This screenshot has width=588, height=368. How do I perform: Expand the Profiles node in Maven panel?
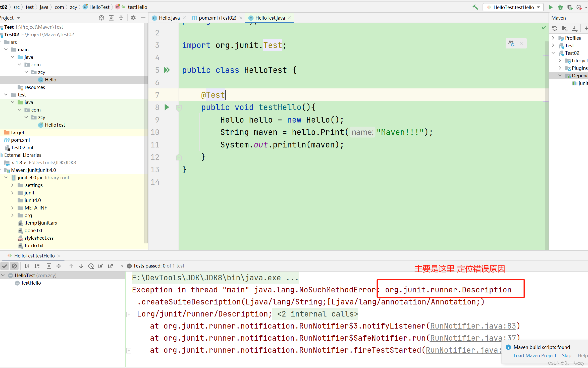[553, 38]
